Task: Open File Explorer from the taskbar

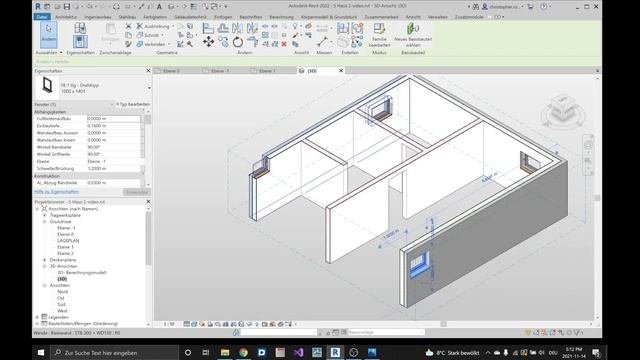Action: (225, 352)
